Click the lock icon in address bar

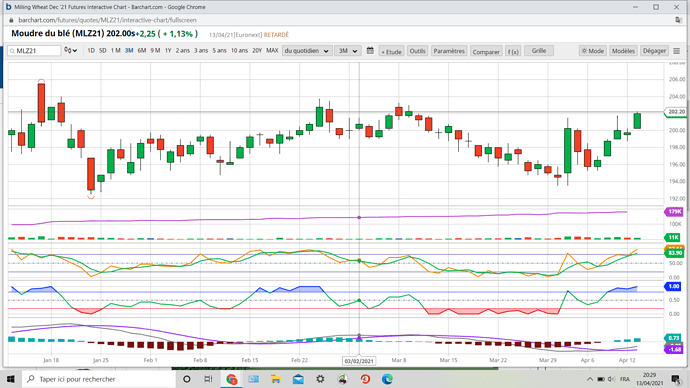11,20
